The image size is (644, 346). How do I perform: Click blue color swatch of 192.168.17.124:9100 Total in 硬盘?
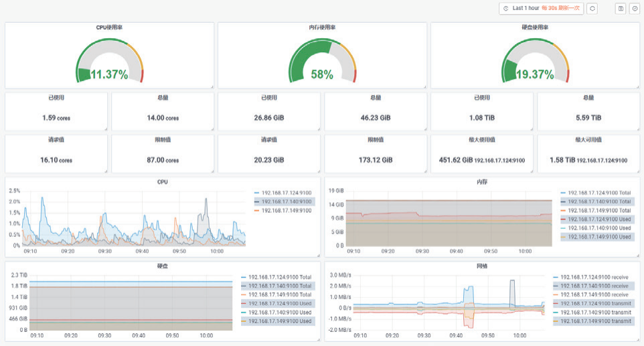(x=244, y=278)
